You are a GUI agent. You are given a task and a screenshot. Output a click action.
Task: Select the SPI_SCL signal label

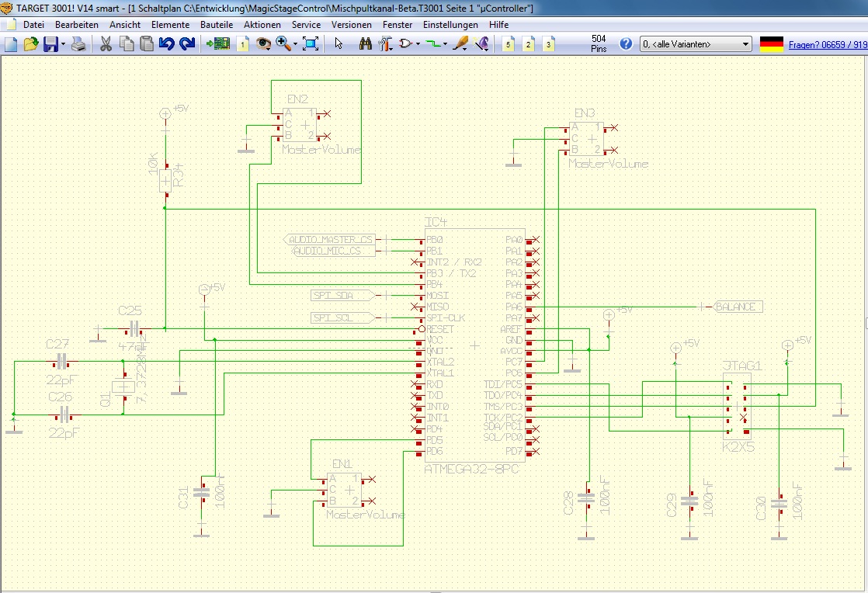click(342, 317)
